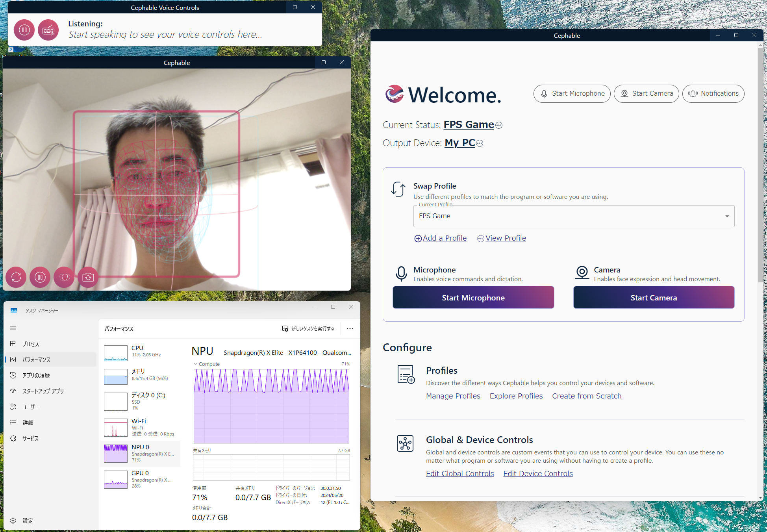Click the keyboard icon in Voice Controls

coord(48,30)
